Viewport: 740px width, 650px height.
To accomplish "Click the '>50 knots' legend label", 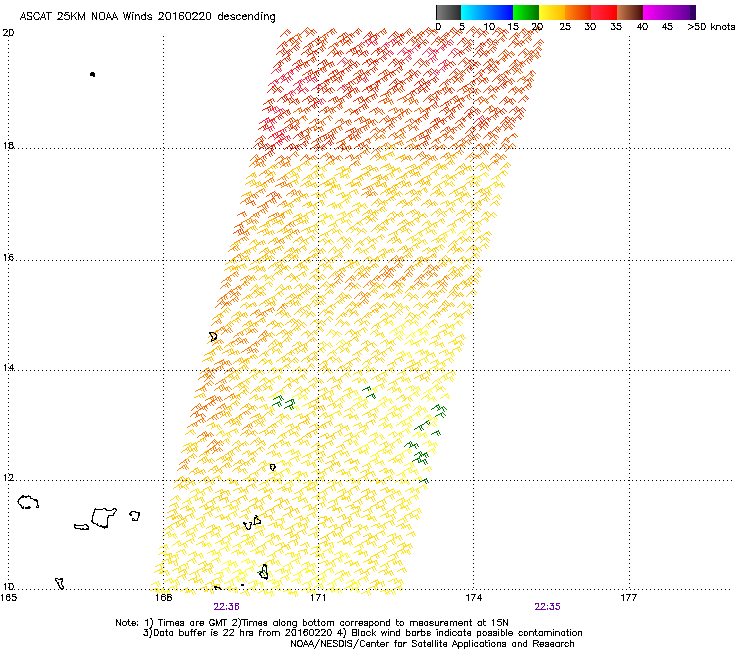I will click(x=711, y=26).
